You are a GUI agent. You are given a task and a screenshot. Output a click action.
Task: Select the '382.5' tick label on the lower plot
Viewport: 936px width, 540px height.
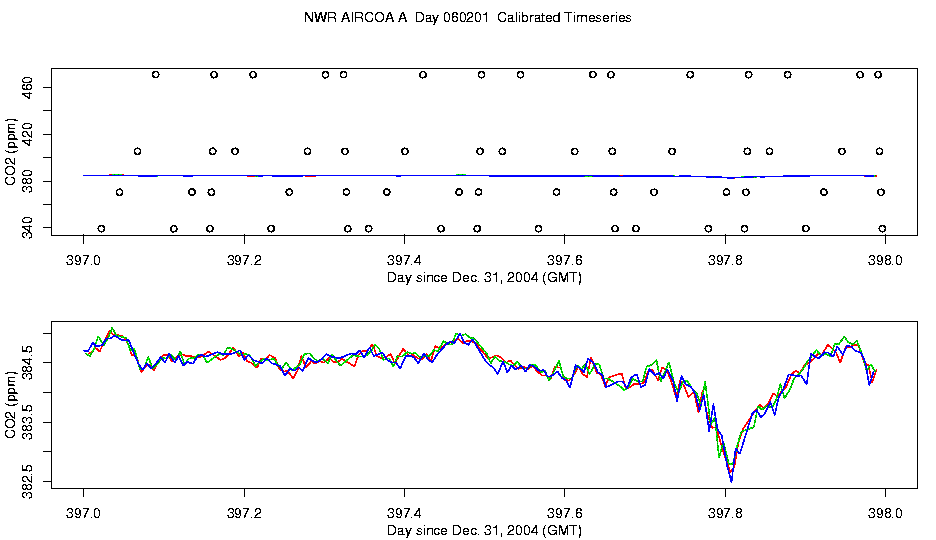tap(28, 482)
